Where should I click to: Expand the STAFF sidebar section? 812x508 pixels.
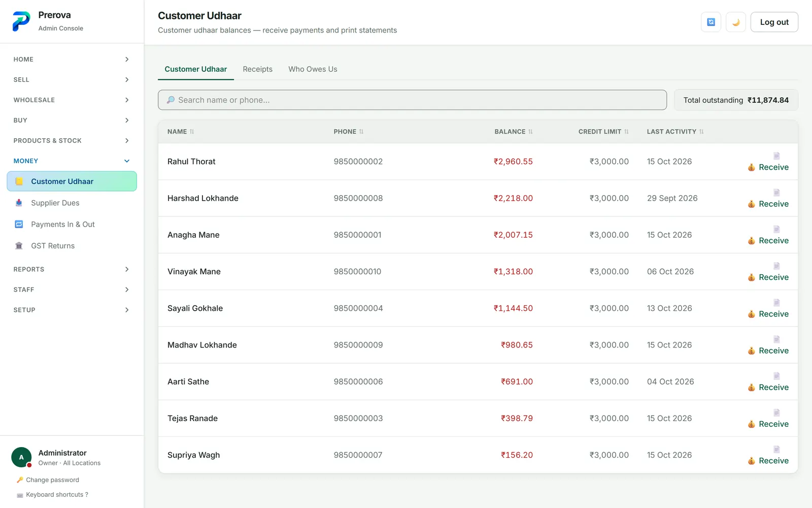pos(72,290)
